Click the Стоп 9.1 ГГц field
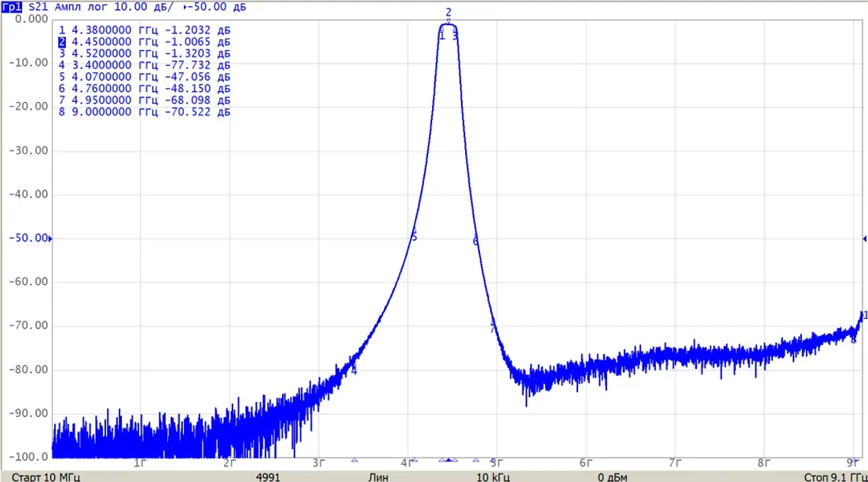 (x=835, y=477)
